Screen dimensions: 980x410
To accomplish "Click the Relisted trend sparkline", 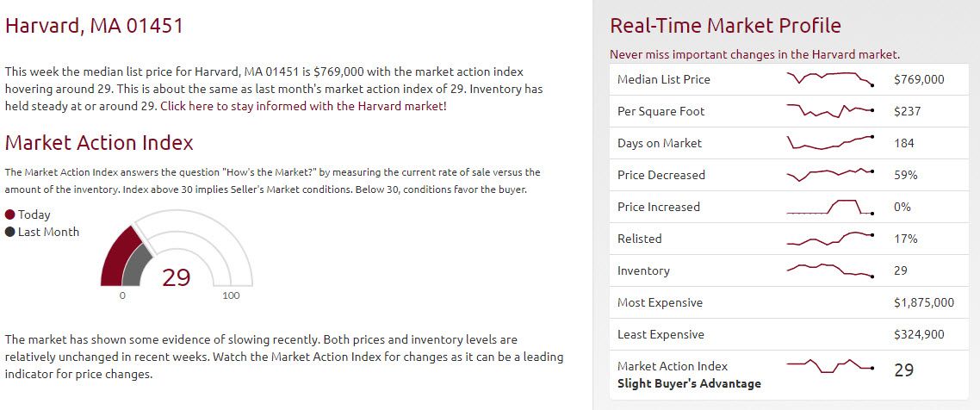I will pos(830,239).
